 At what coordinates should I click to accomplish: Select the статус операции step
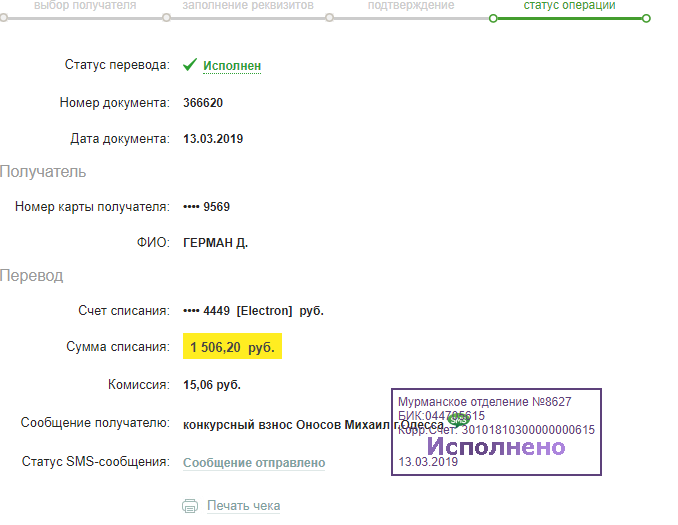tap(569, 6)
